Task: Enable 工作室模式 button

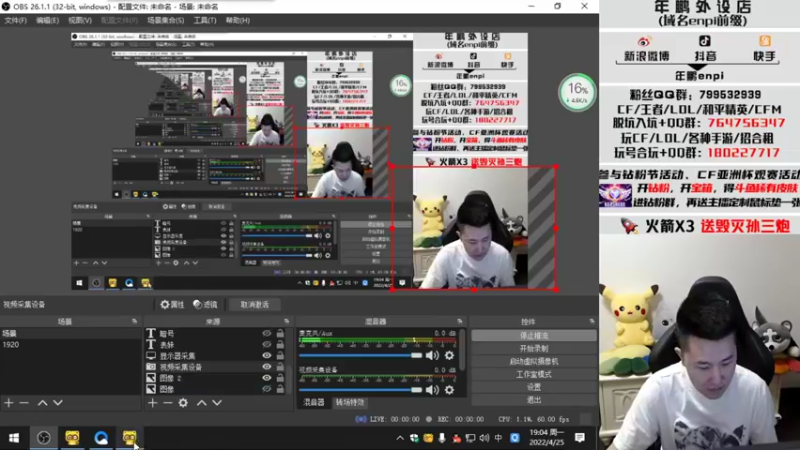Action: [x=534, y=374]
